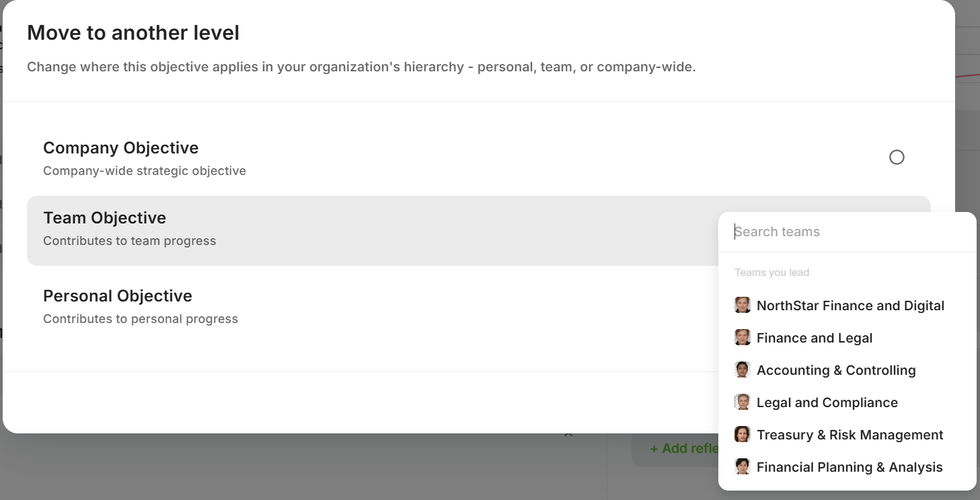Choose Financial Planning & Analysis team name
Screen dimensions: 980x500
tap(850, 467)
